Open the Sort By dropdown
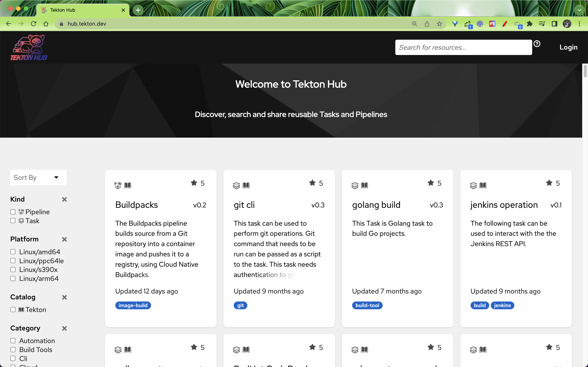The width and height of the screenshot is (588, 367). click(x=38, y=177)
